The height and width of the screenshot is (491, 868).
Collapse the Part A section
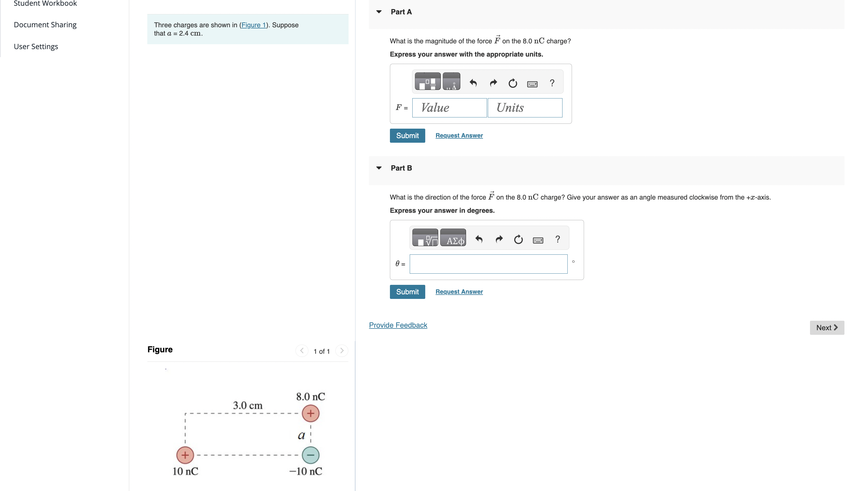[379, 11]
